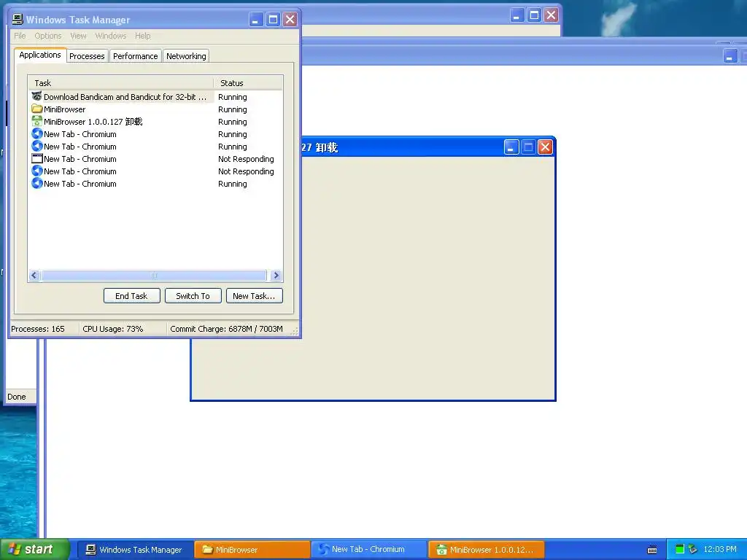Sort the list by Status column header
The image size is (747, 560).
(248, 83)
